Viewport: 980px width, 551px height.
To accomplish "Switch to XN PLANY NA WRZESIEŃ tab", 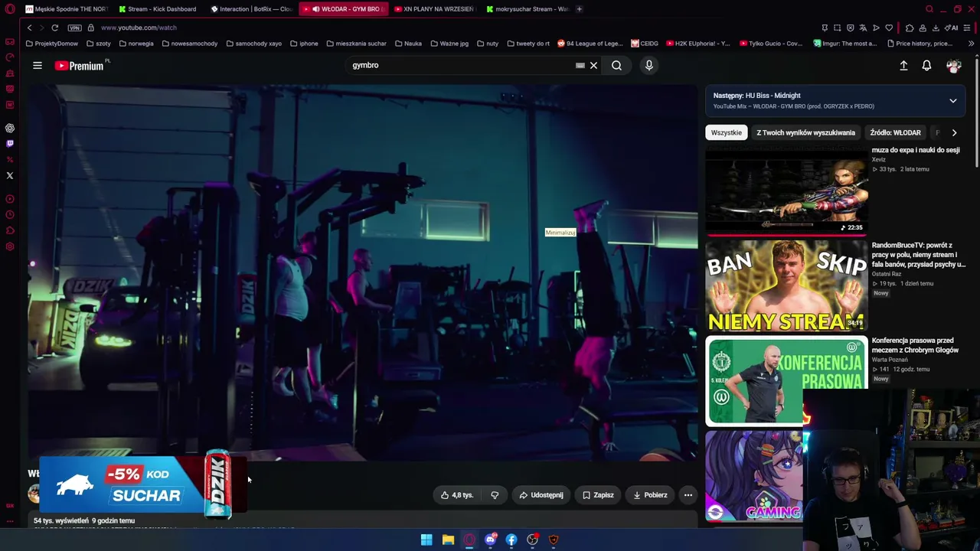I will pyautogui.click(x=434, y=9).
